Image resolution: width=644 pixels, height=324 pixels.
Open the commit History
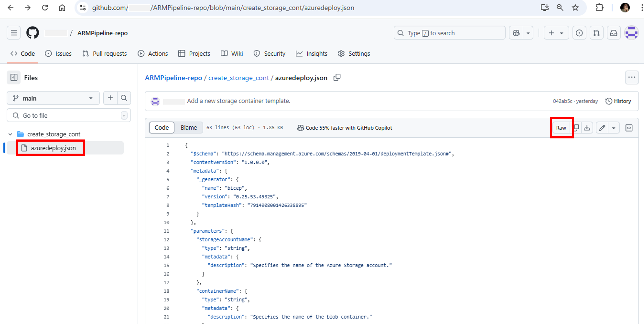[x=619, y=101]
